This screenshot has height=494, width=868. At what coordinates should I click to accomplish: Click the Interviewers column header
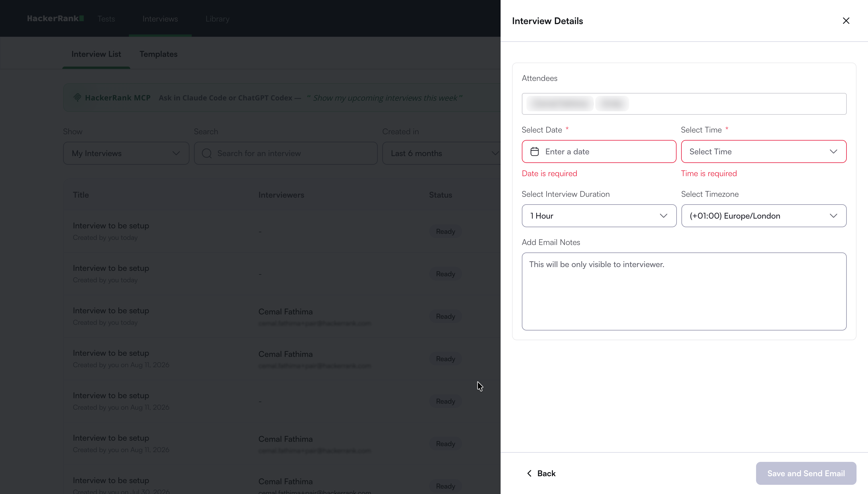(281, 195)
